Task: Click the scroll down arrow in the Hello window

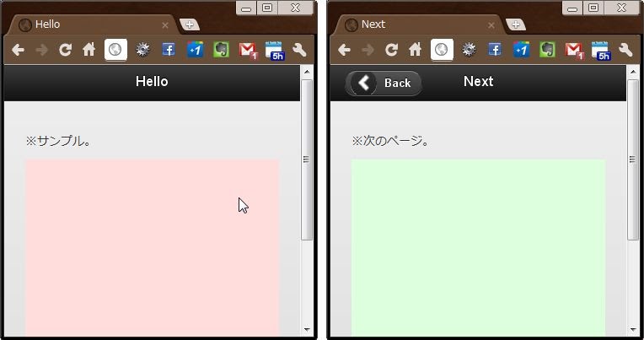Action: point(307,329)
